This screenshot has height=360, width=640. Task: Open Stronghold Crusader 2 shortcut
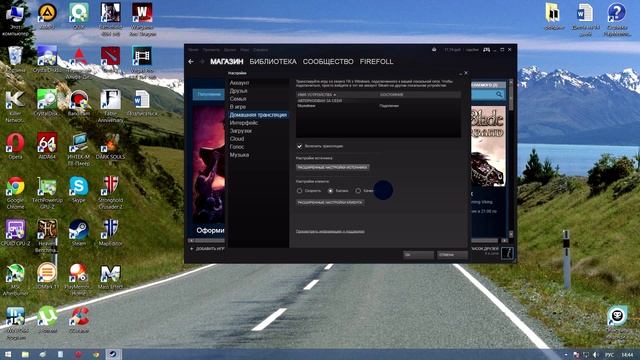tap(111, 192)
